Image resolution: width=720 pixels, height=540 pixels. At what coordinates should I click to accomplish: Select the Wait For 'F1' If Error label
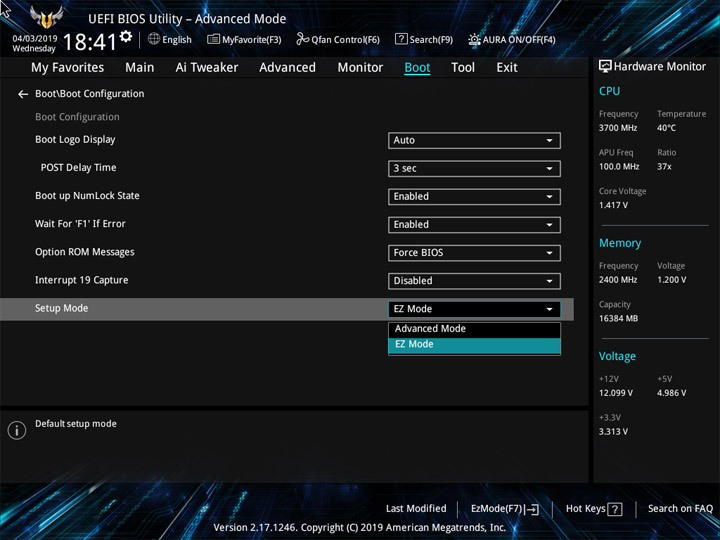[80, 224]
